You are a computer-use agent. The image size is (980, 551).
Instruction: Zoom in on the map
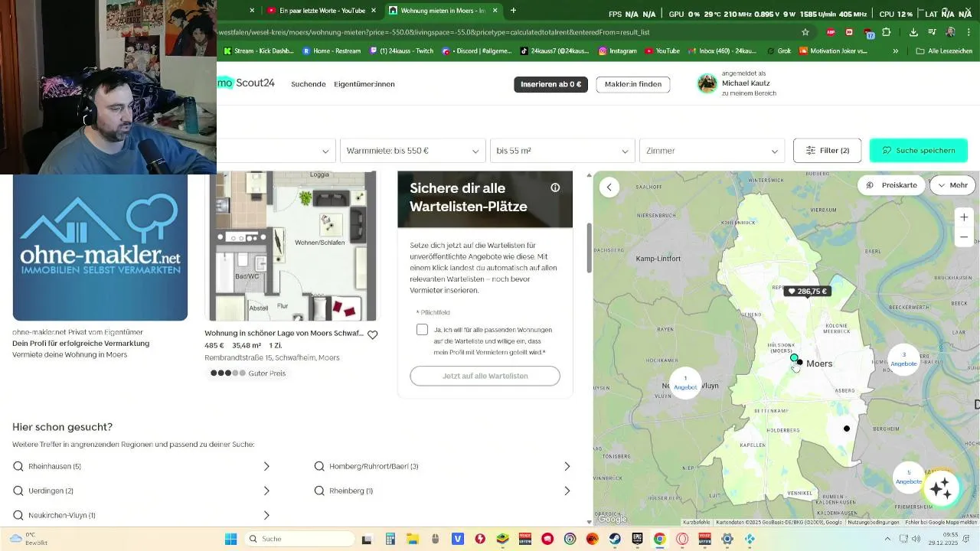pyautogui.click(x=964, y=217)
